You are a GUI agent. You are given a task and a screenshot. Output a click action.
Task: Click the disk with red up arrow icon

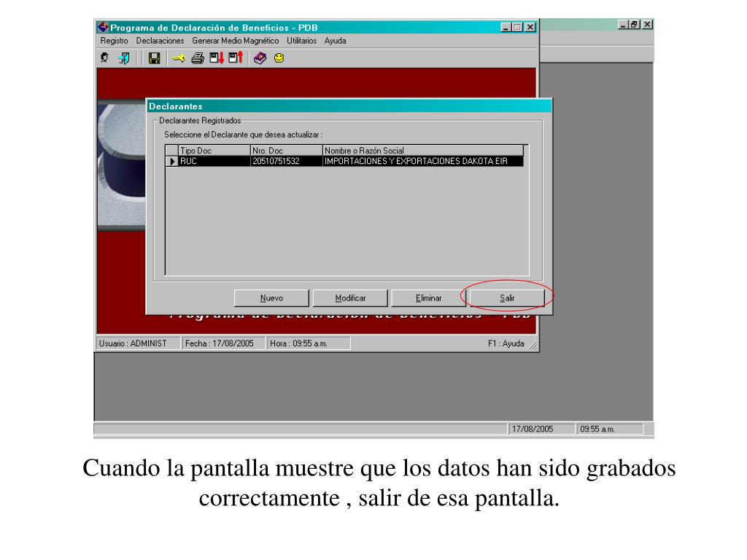pyautogui.click(x=236, y=58)
